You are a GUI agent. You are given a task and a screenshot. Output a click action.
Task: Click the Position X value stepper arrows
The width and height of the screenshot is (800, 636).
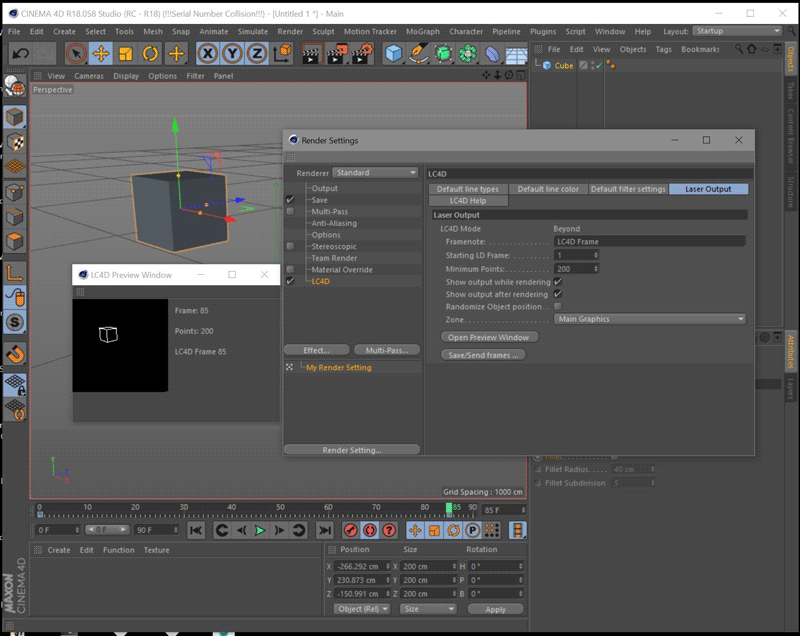tap(388, 566)
